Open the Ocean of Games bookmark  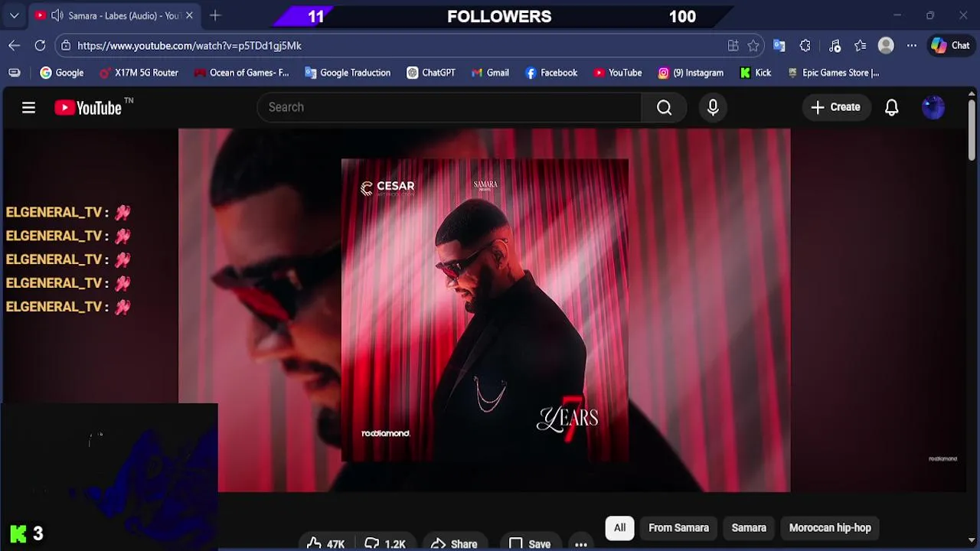242,73
